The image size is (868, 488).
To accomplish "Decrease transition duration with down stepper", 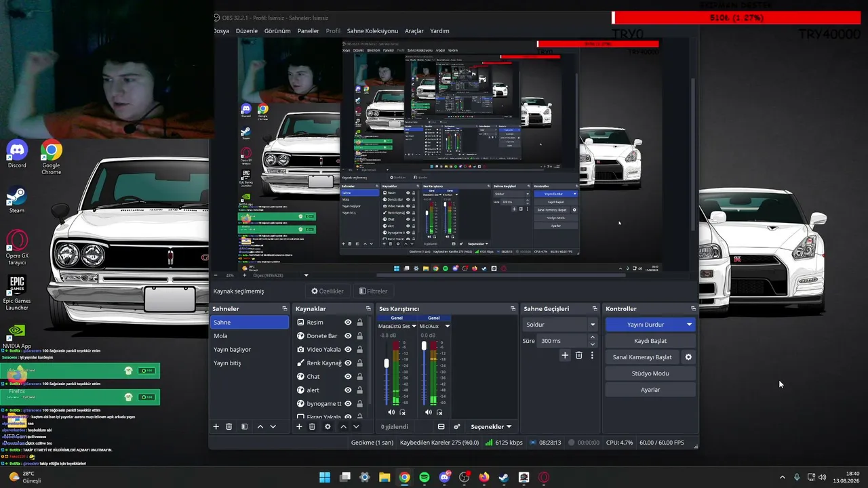I will click(593, 344).
